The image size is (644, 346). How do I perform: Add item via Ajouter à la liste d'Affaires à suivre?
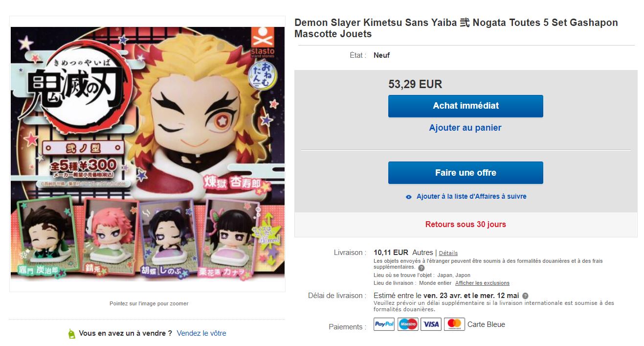click(471, 196)
